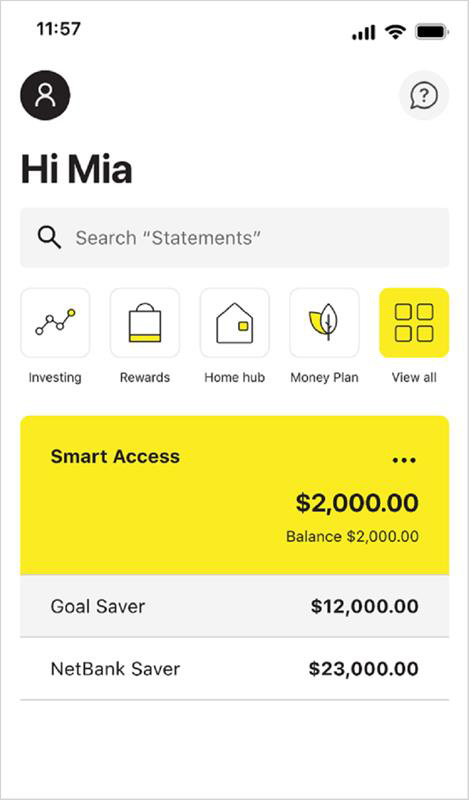Click the magnifying glass search icon
Image resolution: width=469 pixels, height=800 pixels.
click(x=50, y=238)
